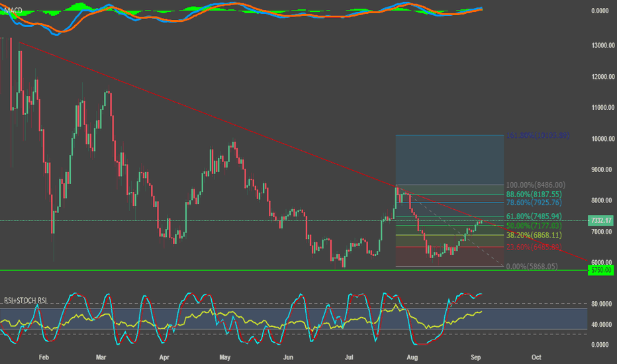This screenshot has width=617, height=364.
Task: Click the 12000.00 price axis label
Action: click(x=603, y=77)
